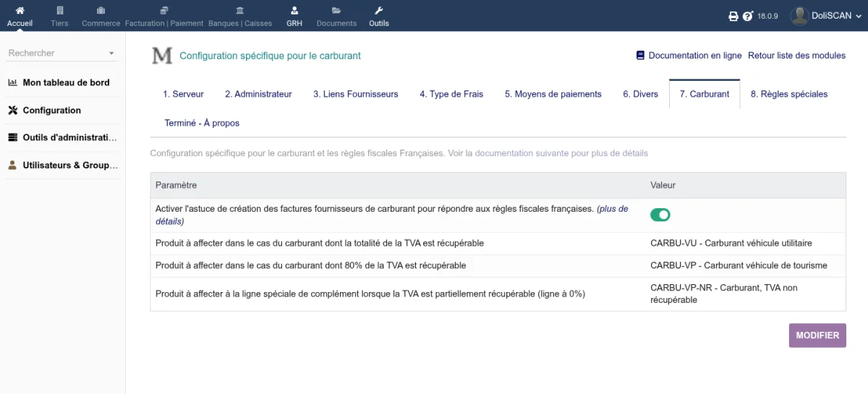Disable the fuel invoice creation trick toggle
The width and height of the screenshot is (868, 394).
[660, 215]
